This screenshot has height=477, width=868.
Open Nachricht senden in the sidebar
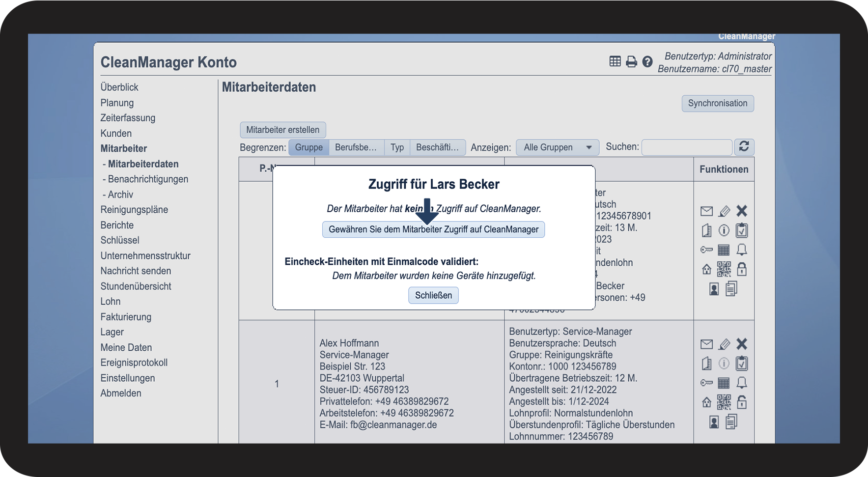pos(136,271)
